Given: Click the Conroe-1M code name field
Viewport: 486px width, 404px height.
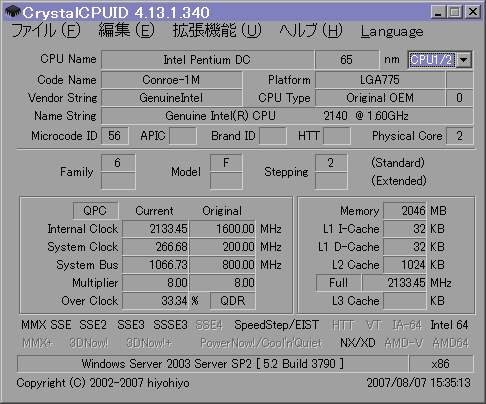Looking at the screenshot, I should coord(171,80).
